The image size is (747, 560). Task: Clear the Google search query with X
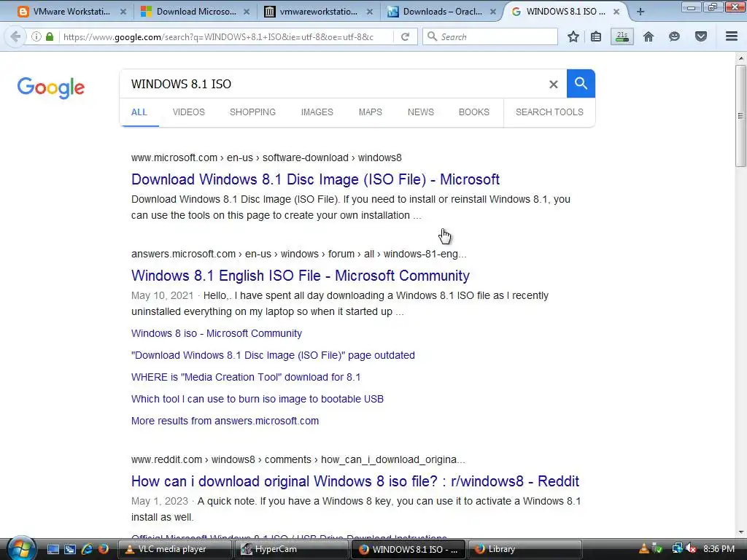(553, 85)
